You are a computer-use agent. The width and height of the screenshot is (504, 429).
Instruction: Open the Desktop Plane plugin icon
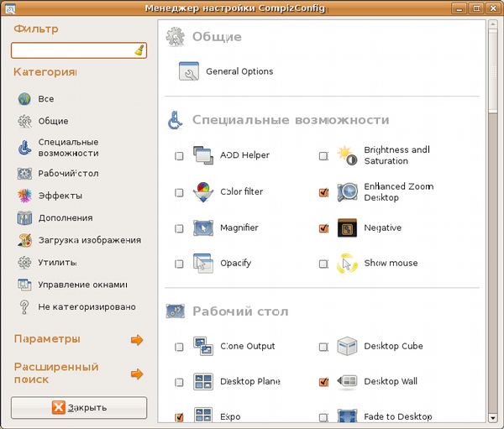(202, 381)
